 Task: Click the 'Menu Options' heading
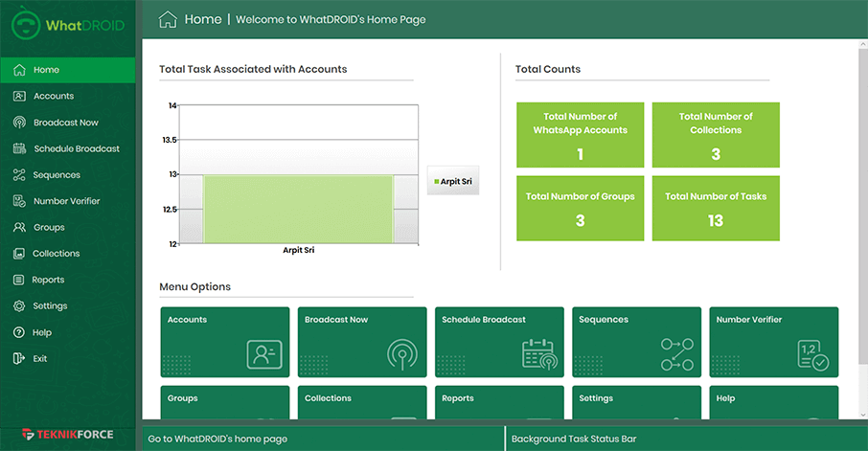pyautogui.click(x=194, y=286)
